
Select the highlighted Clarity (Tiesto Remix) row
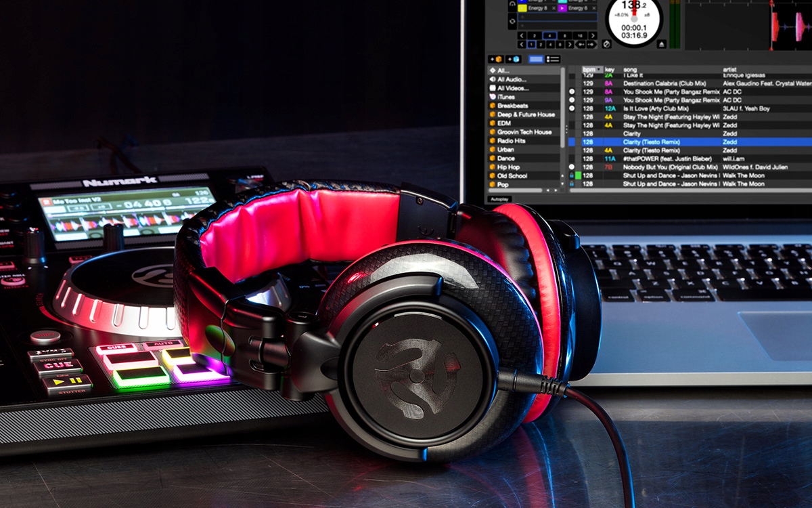tap(690, 142)
